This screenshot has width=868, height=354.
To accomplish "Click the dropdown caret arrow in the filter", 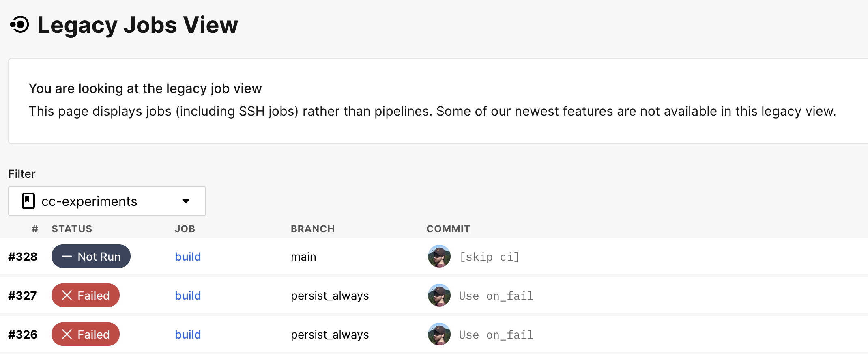I will [x=186, y=201].
